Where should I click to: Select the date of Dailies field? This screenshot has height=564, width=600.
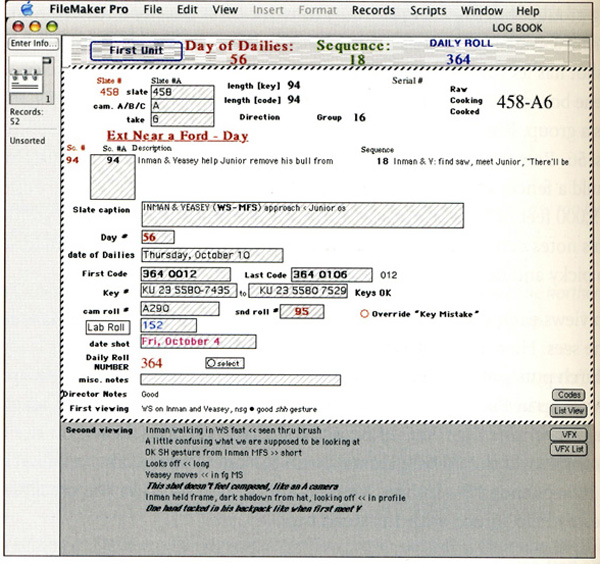click(x=197, y=255)
